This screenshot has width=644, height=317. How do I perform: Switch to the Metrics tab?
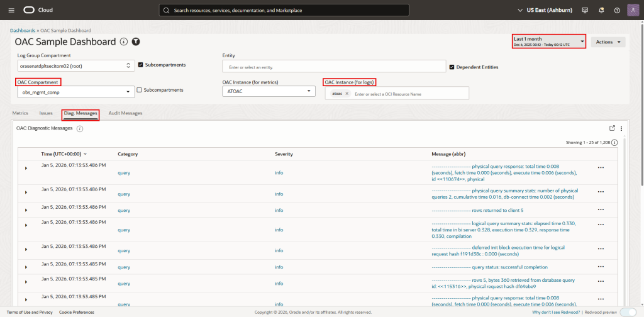tap(21, 113)
